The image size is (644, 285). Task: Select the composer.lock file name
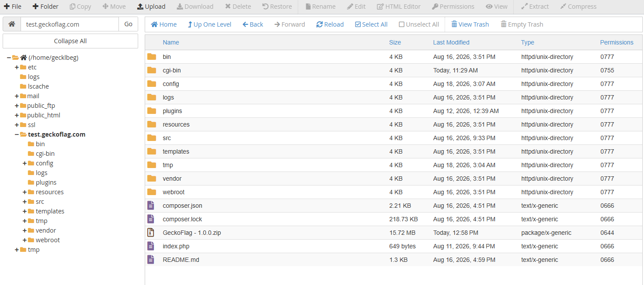(x=182, y=219)
